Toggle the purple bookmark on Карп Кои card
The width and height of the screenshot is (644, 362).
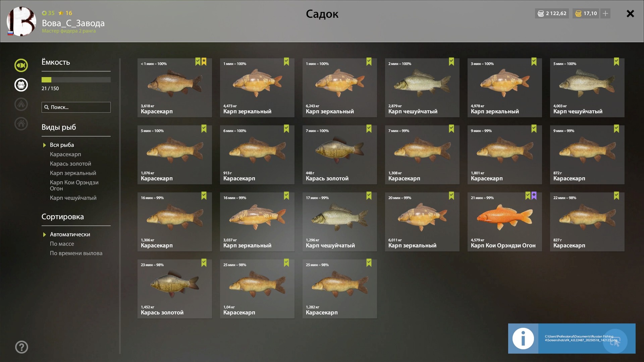[x=534, y=196]
